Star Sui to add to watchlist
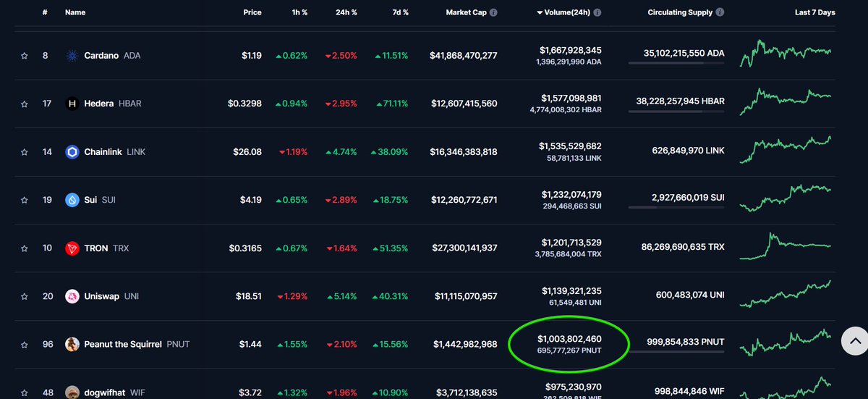Image resolution: width=868 pixels, height=399 pixels. point(24,200)
